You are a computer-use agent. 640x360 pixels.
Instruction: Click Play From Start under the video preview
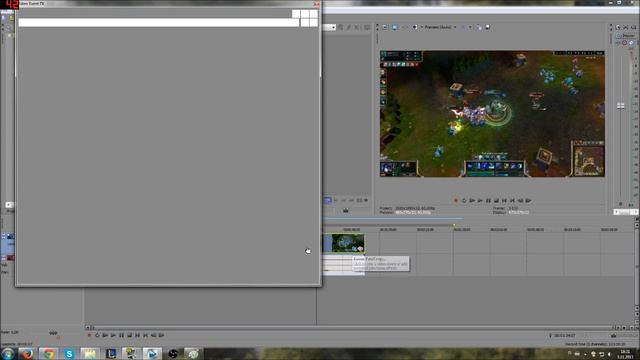pyautogui.click(x=472, y=200)
